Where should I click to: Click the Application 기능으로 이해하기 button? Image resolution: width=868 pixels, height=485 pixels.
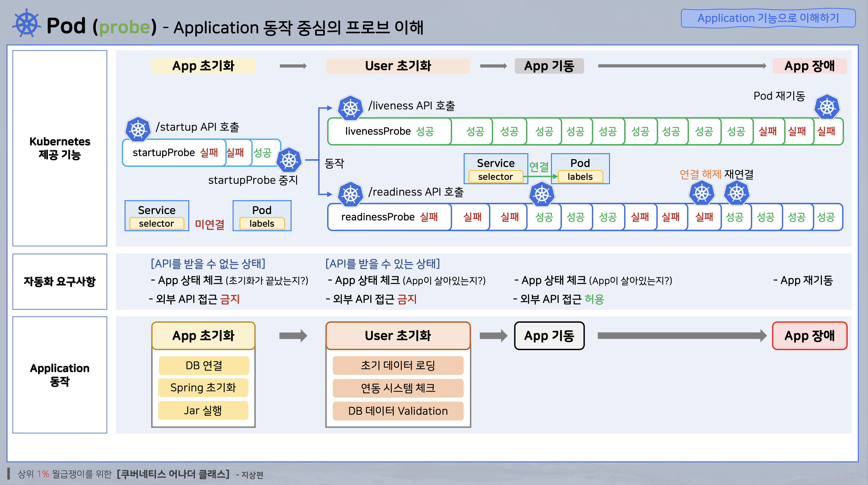point(768,18)
